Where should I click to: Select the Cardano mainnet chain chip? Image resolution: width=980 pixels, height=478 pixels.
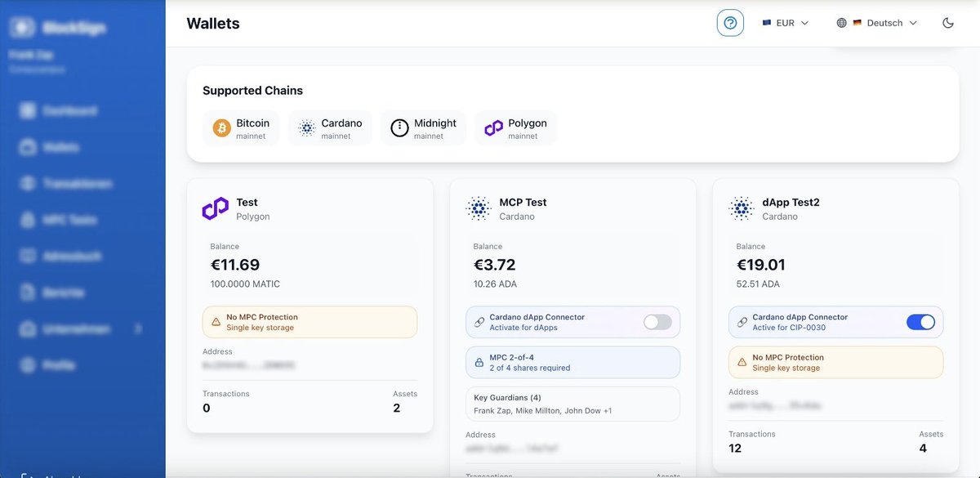pyautogui.click(x=331, y=128)
